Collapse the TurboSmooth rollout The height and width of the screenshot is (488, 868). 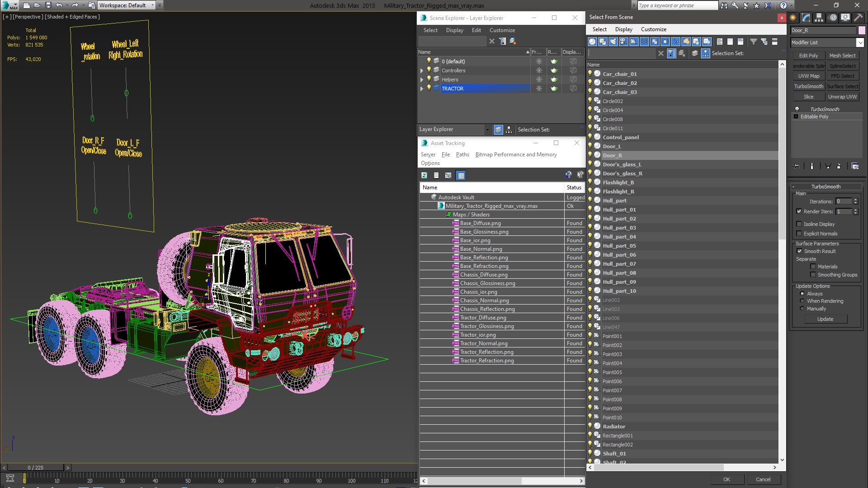(x=793, y=187)
